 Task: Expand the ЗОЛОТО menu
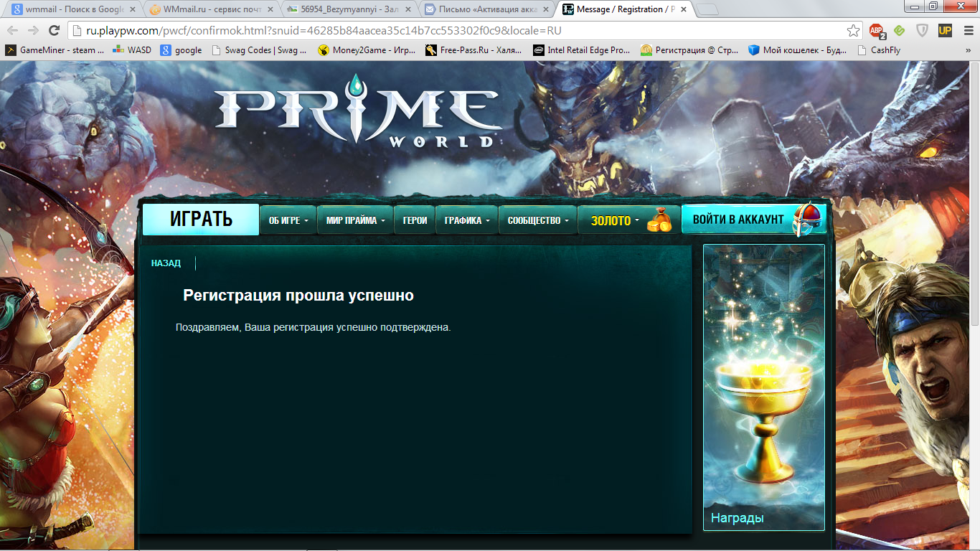tap(615, 221)
